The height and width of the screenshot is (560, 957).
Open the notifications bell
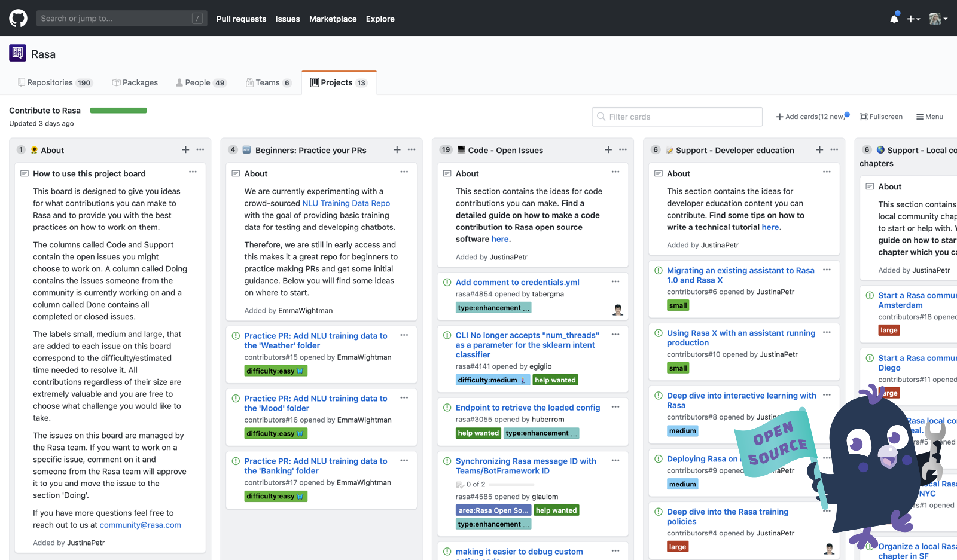click(894, 19)
